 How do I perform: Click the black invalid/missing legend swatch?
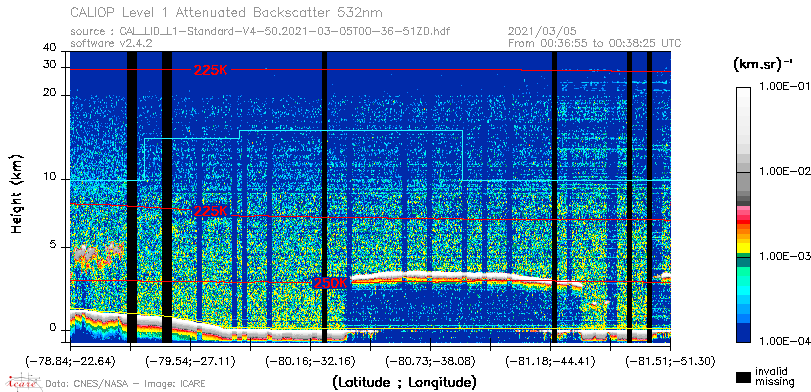click(743, 378)
